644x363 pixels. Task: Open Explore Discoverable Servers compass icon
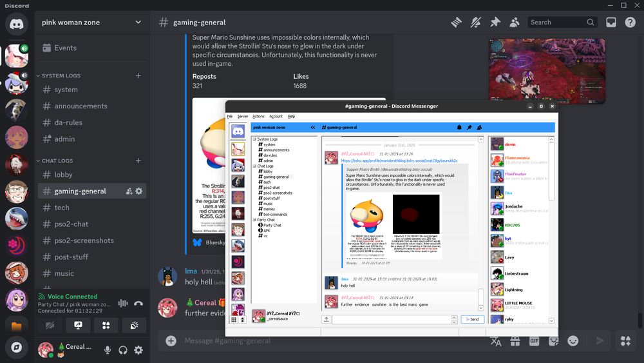click(x=17, y=348)
